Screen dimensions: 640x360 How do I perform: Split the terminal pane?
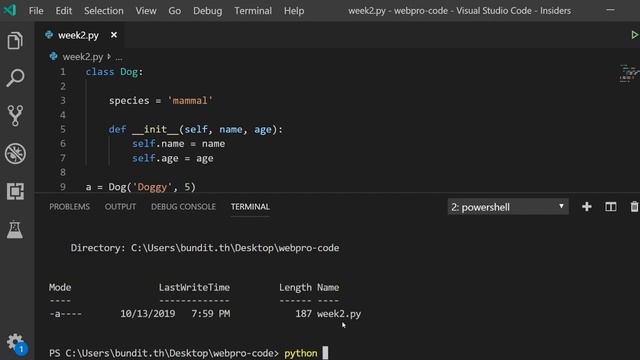(x=611, y=207)
